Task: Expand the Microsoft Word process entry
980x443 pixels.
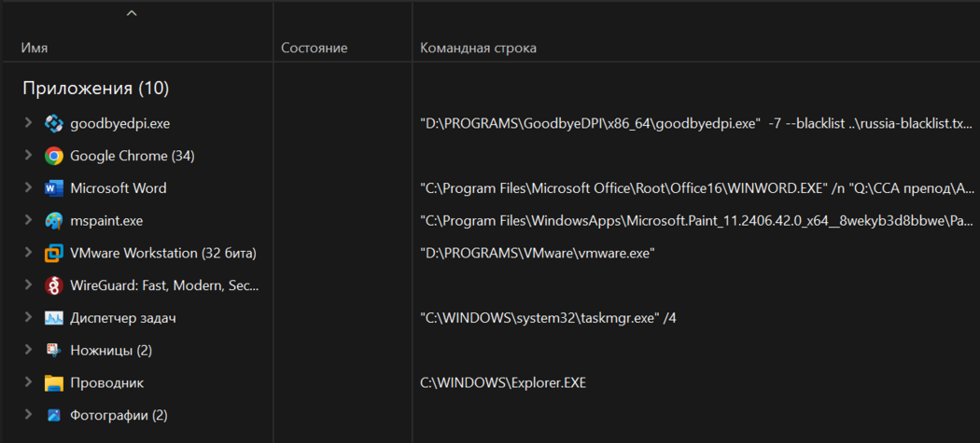Action: 28,188
